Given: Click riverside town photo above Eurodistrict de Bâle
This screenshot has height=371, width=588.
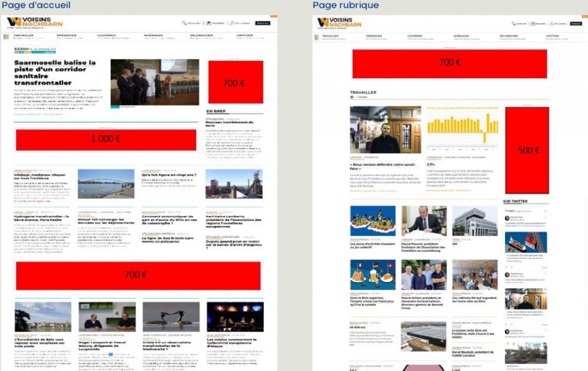Looking at the screenshot, I should [x=43, y=317].
